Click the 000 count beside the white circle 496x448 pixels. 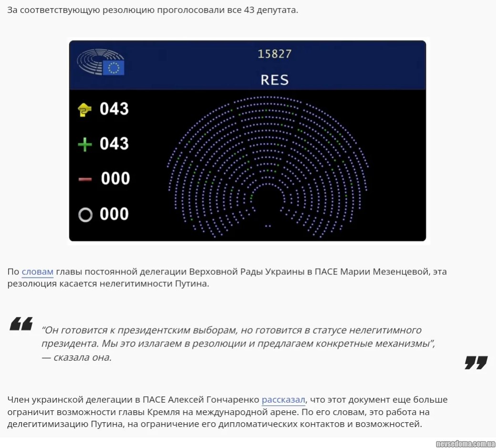pos(114,214)
